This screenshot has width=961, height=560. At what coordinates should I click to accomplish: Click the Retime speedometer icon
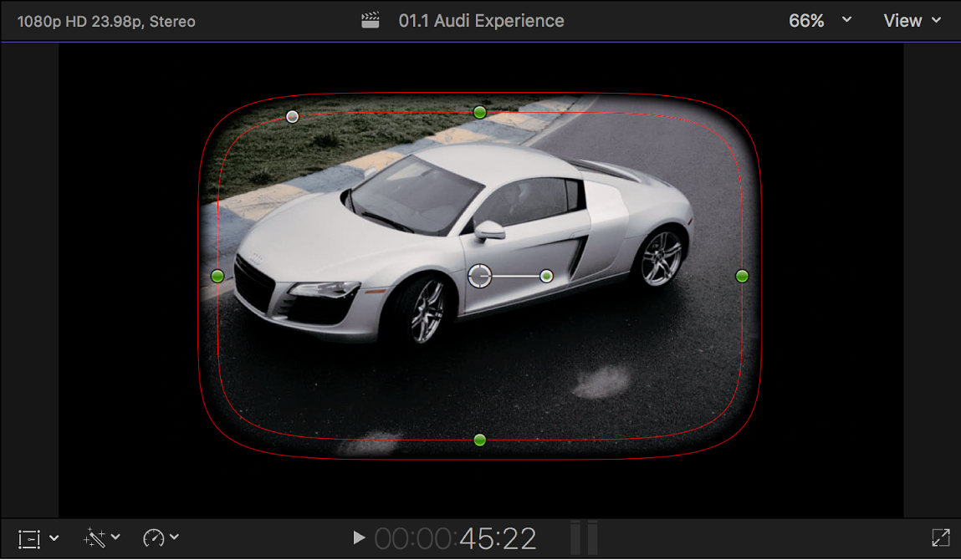[154, 537]
